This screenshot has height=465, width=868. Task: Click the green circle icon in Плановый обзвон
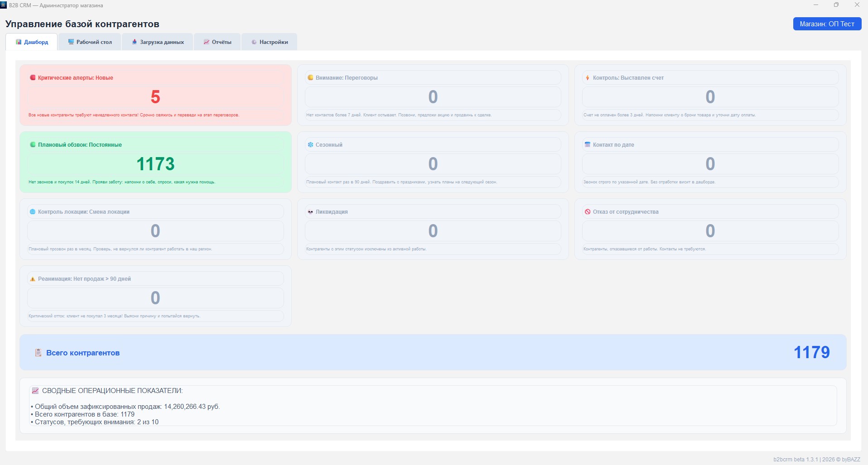[x=33, y=144]
